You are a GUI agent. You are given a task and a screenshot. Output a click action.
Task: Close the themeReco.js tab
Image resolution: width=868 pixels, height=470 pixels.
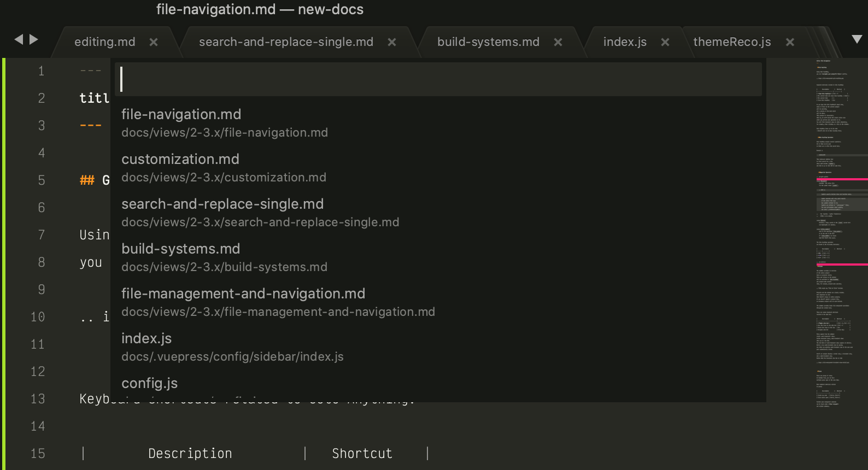(790, 42)
